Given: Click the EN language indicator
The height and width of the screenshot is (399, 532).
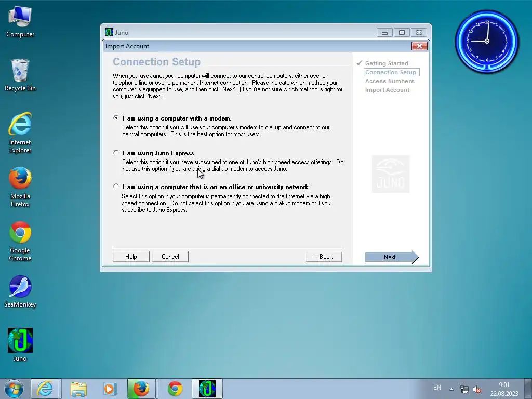Looking at the screenshot, I should 437,388.
